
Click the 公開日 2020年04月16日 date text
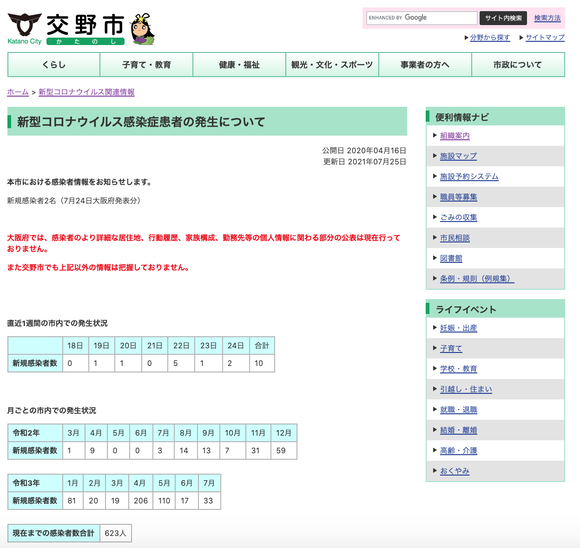click(364, 151)
